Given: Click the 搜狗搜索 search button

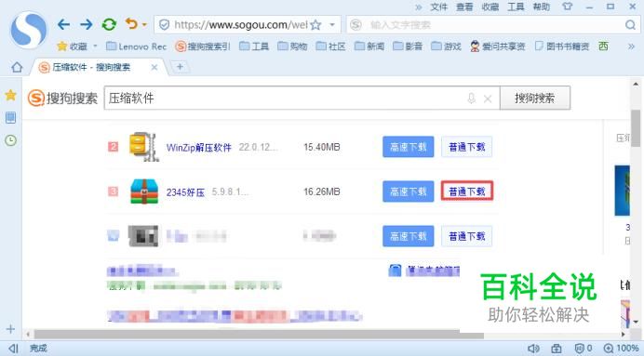Looking at the screenshot, I should click(x=535, y=98).
